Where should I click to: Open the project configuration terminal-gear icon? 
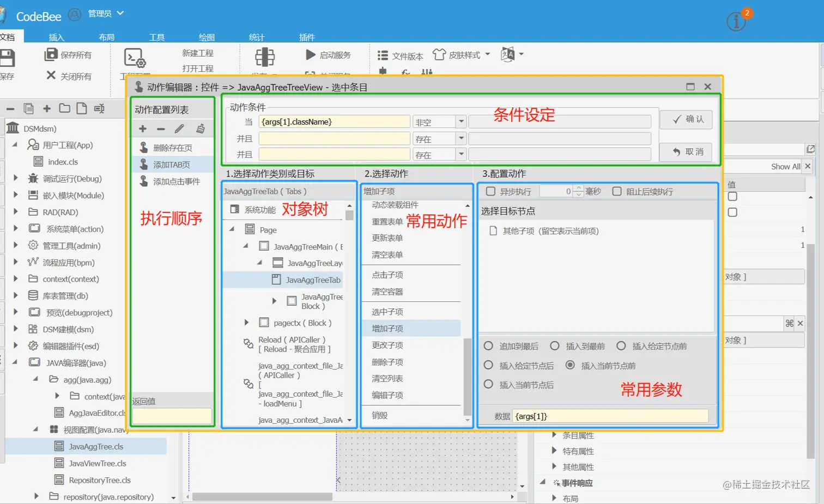point(135,58)
